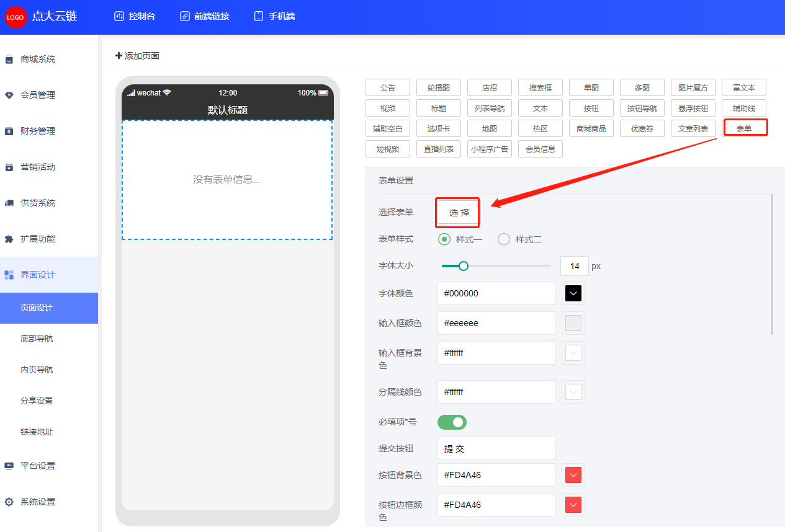Open the 按钮背景色 red color swatch
Image resolution: width=785 pixels, height=532 pixels.
(573, 476)
